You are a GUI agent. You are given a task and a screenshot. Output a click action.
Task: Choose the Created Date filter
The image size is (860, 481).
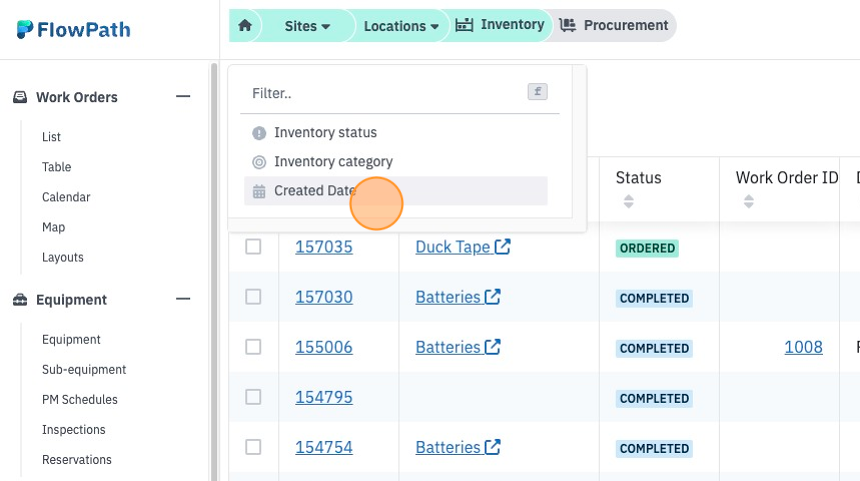[x=395, y=191]
